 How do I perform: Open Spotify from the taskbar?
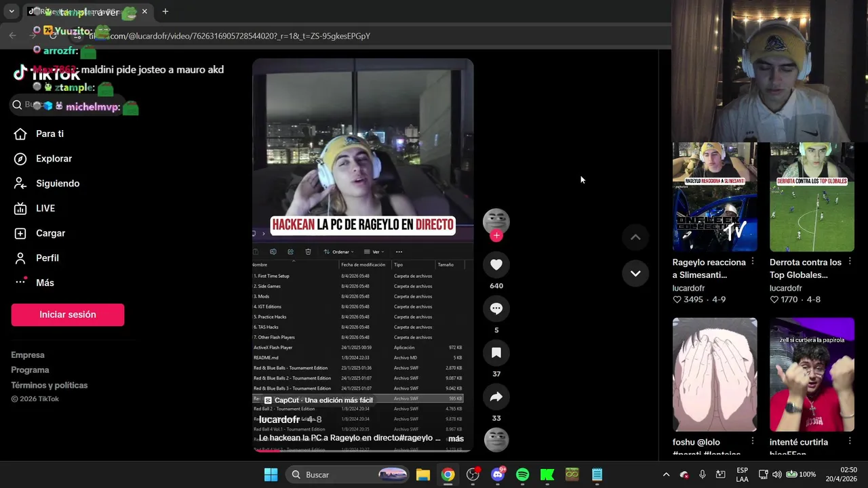point(522,474)
